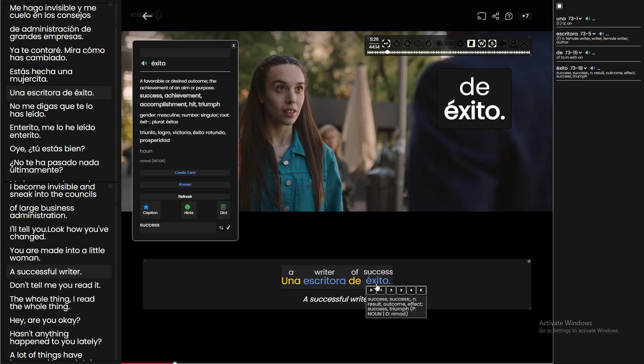Open the gear settings in overlay toolbar
This screenshot has height=364, width=644.
(460, 43)
